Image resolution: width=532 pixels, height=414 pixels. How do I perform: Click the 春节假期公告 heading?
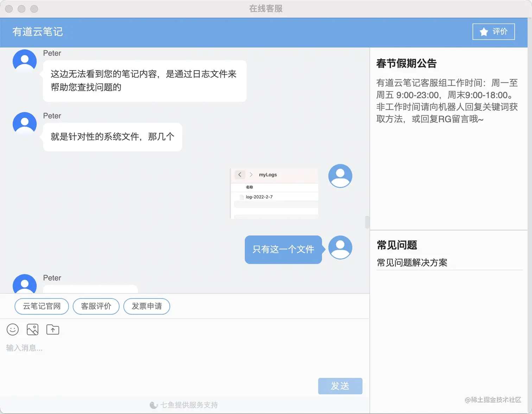406,63
